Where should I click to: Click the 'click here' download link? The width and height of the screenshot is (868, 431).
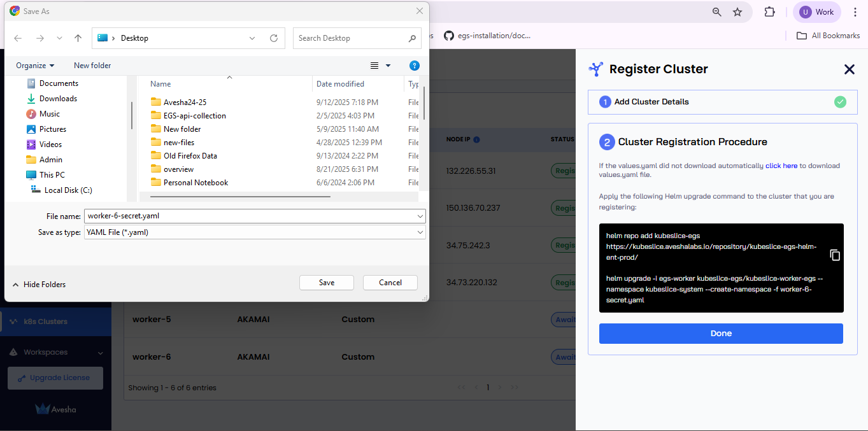pyautogui.click(x=781, y=166)
